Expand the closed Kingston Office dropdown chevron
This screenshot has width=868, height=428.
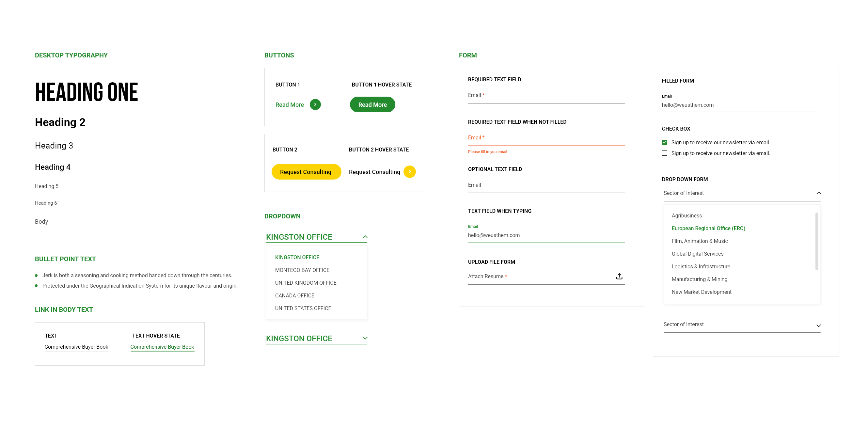365,338
